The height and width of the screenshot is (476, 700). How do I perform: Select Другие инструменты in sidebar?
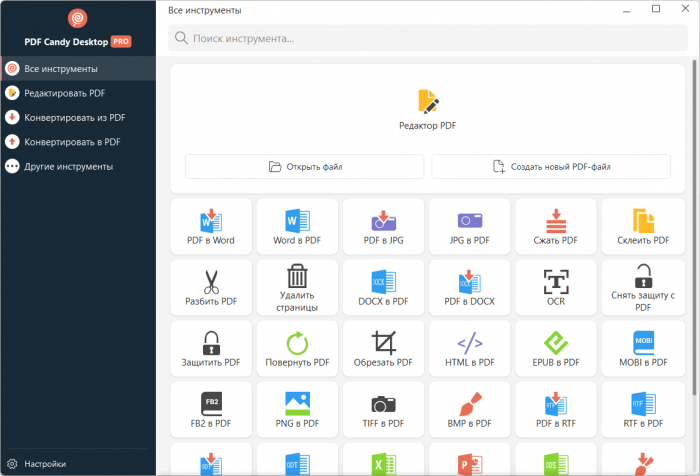79,167
